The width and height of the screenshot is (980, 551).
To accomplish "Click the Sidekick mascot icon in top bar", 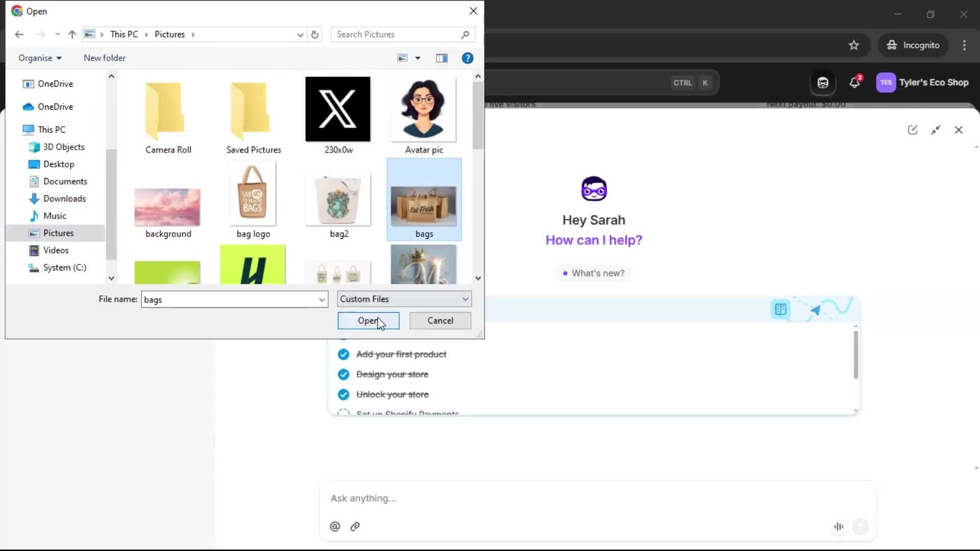I will pos(823,82).
